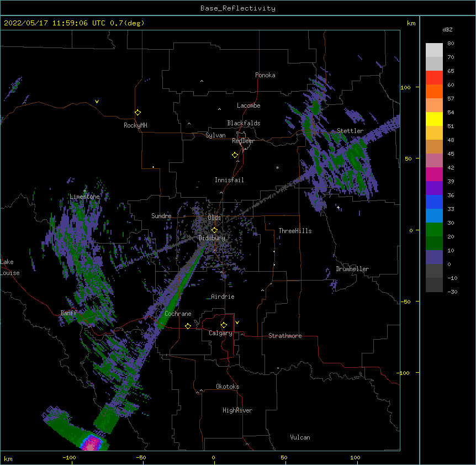This screenshot has height=465, width=476.
Task: Click the yellow diamond marker above RockyMH
Action: pos(138,113)
